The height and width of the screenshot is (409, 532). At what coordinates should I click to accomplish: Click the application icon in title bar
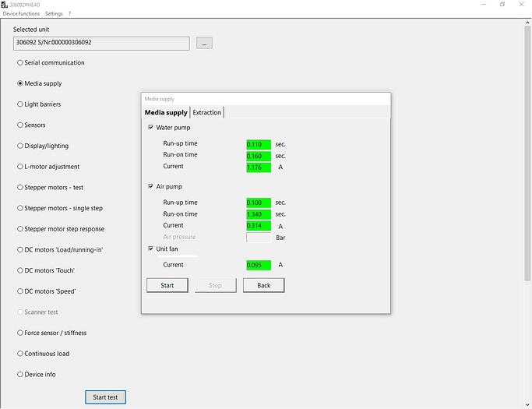(x=5, y=4)
